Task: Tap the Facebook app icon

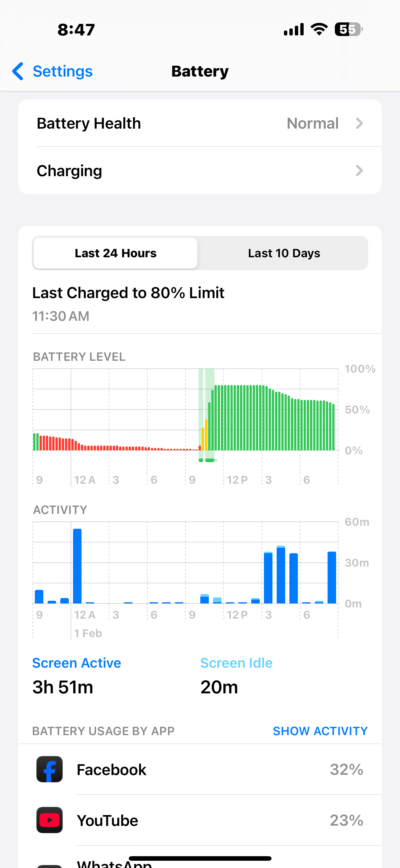Action: pos(50,769)
